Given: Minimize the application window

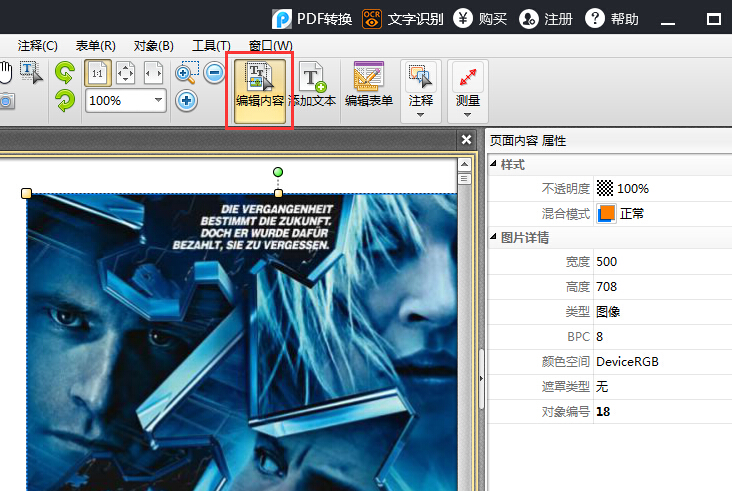Looking at the screenshot, I should point(668,21).
